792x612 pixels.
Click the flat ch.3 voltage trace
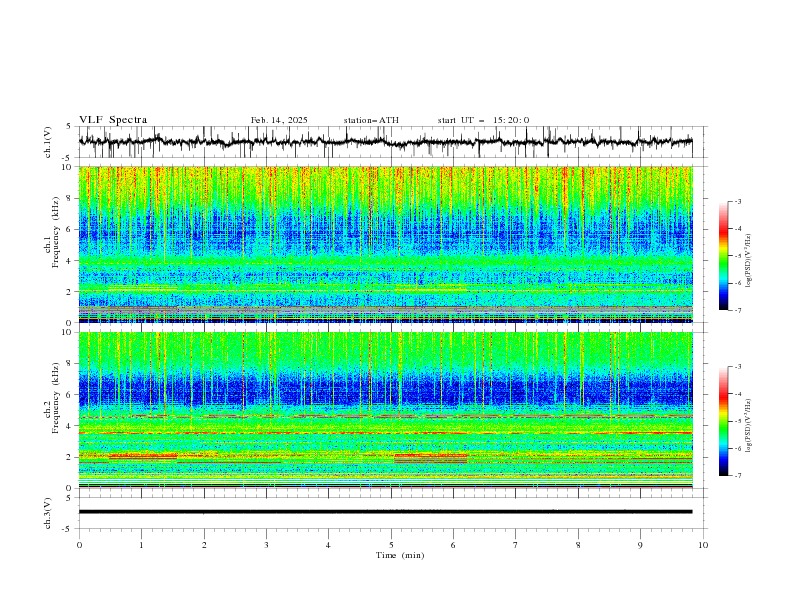pyautogui.click(x=385, y=512)
